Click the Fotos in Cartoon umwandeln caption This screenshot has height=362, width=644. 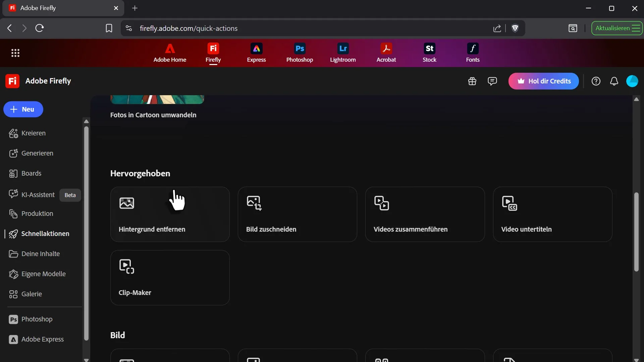point(153,115)
